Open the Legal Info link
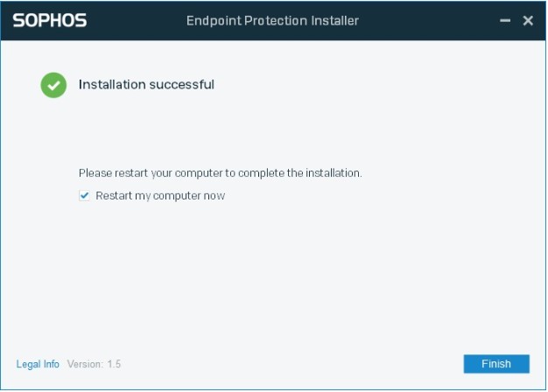Image resolution: width=548 pixels, height=392 pixels. tap(38, 364)
